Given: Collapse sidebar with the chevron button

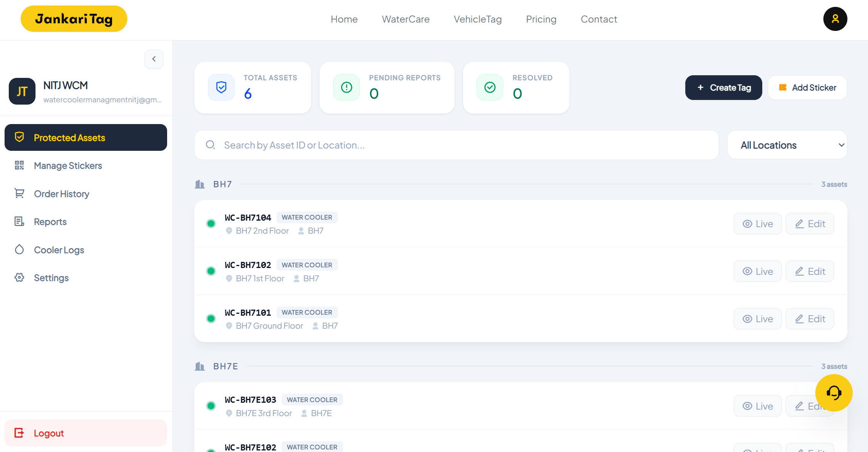Looking at the screenshot, I should point(154,59).
